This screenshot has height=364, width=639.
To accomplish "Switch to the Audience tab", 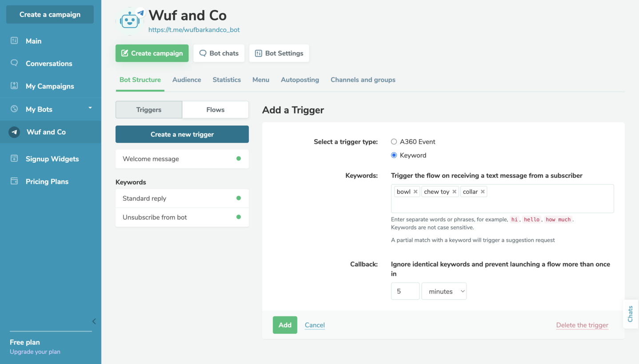I will pos(187,80).
